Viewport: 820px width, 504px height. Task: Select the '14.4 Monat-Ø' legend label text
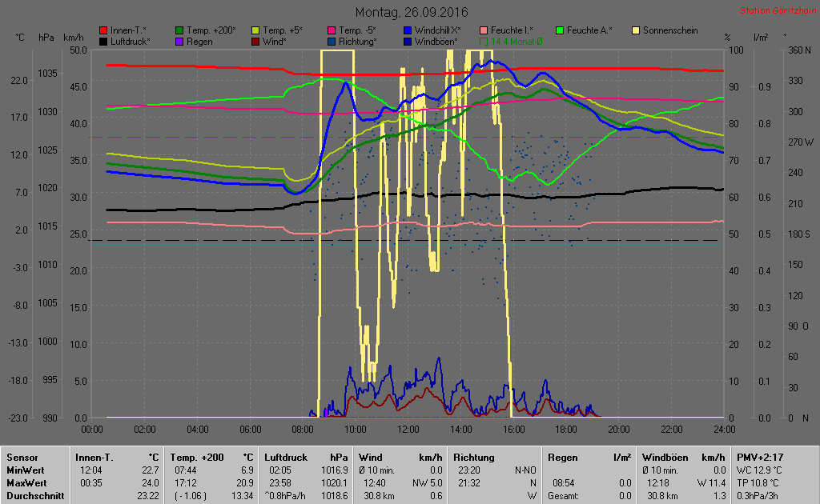click(x=517, y=42)
